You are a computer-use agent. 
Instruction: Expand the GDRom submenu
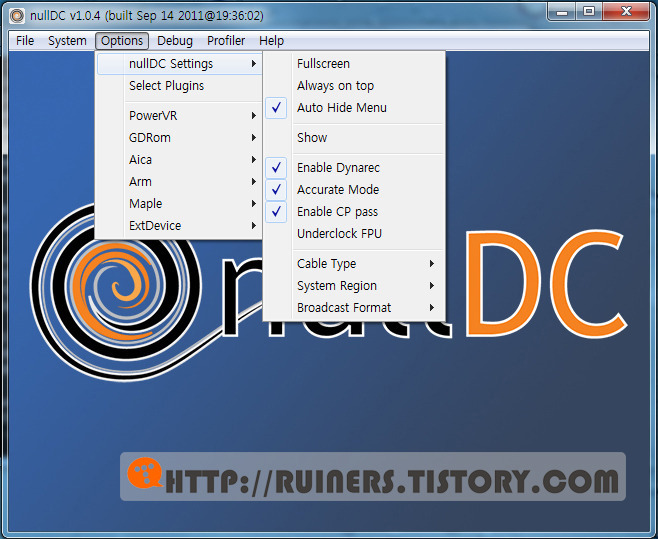(179, 138)
